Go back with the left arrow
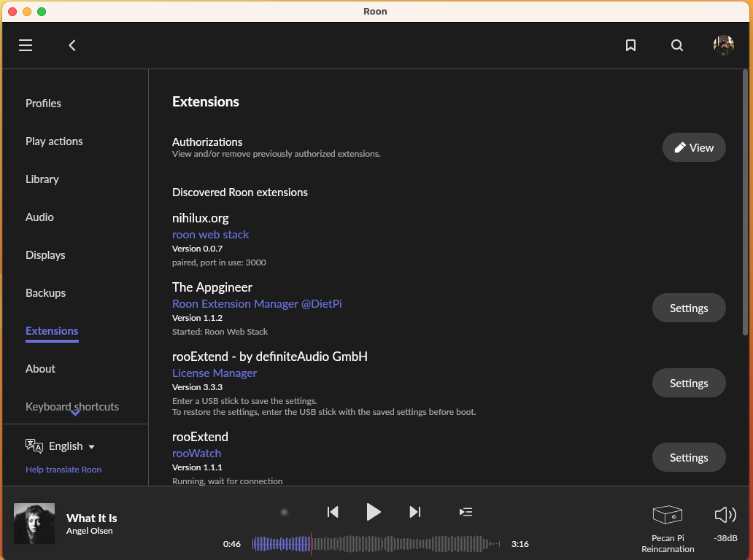 [x=72, y=45]
